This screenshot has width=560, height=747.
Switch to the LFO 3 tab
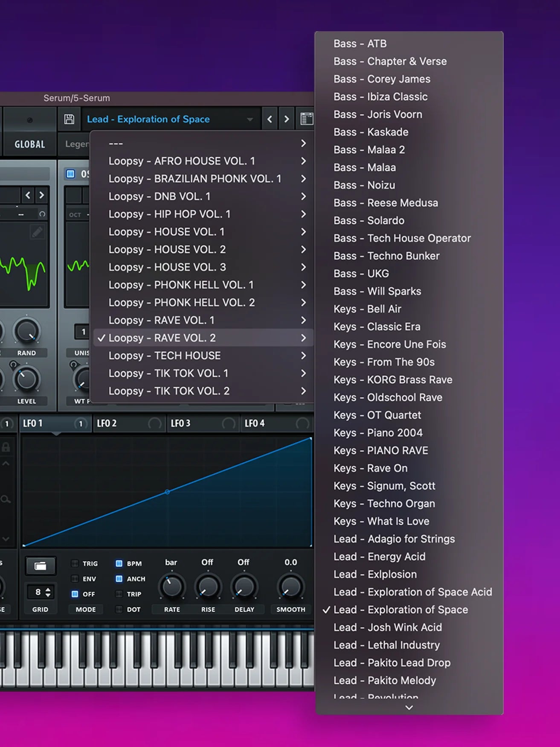(203, 423)
